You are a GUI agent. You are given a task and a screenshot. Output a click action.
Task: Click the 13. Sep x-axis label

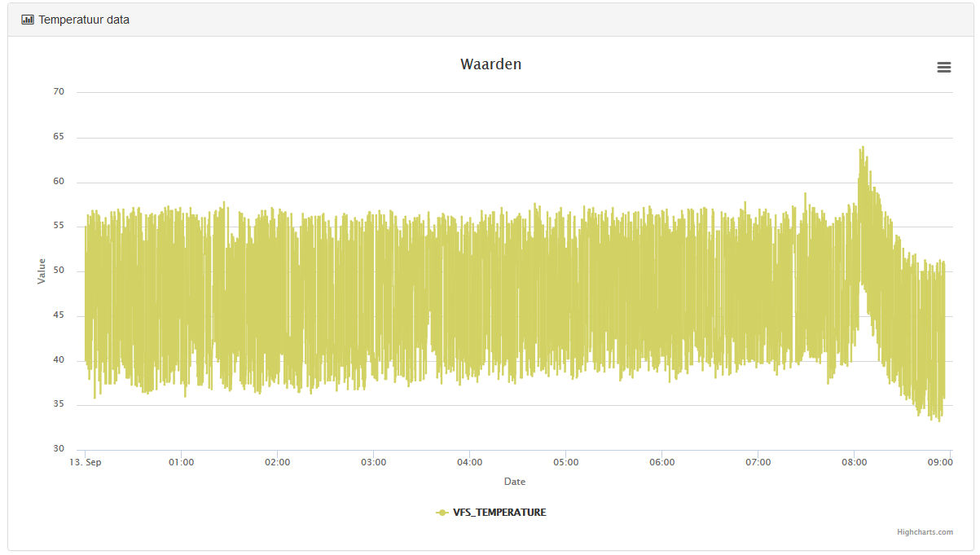86,462
